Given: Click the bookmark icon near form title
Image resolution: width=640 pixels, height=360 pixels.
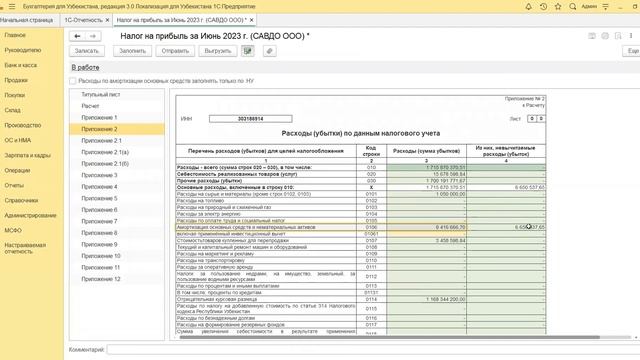Looking at the screenshot, I should (618, 36).
